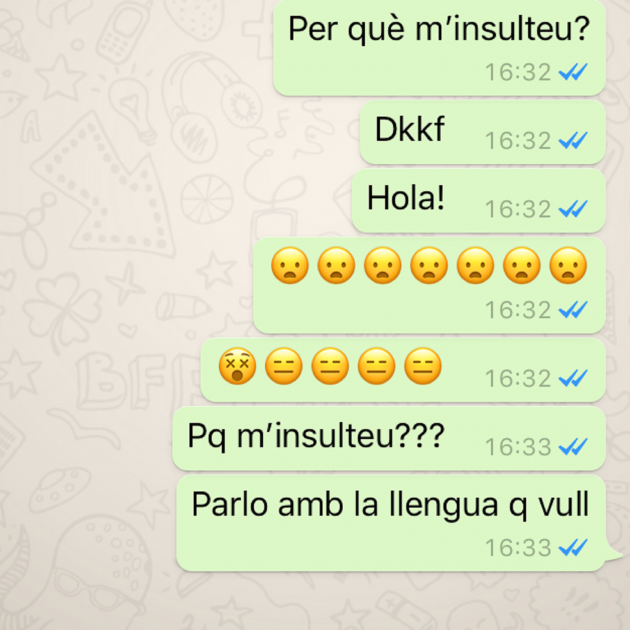This screenshot has height=630, width=630.
Task: Tap the first frowning open-mouth emoji
Action: pyautogui.click(x=290, y=266)
